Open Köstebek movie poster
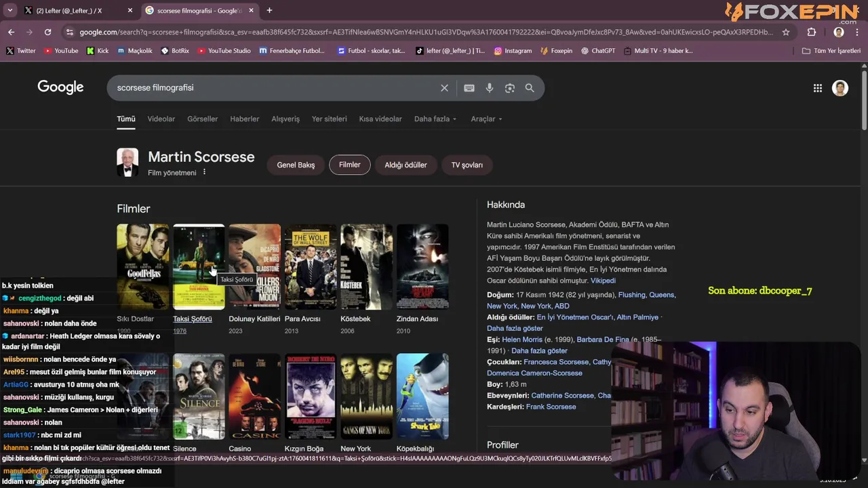The image size is (868, 488). [x=367, y=266]
